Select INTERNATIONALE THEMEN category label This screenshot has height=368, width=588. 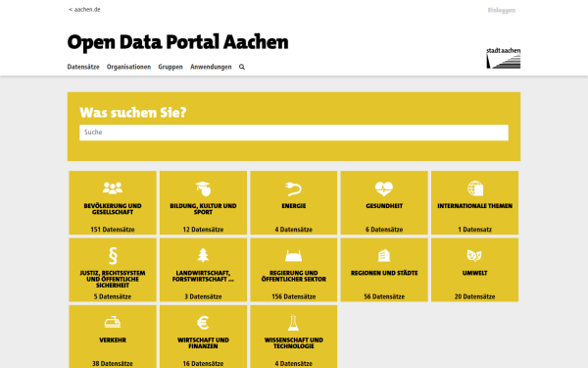click(x=474, y=206)
